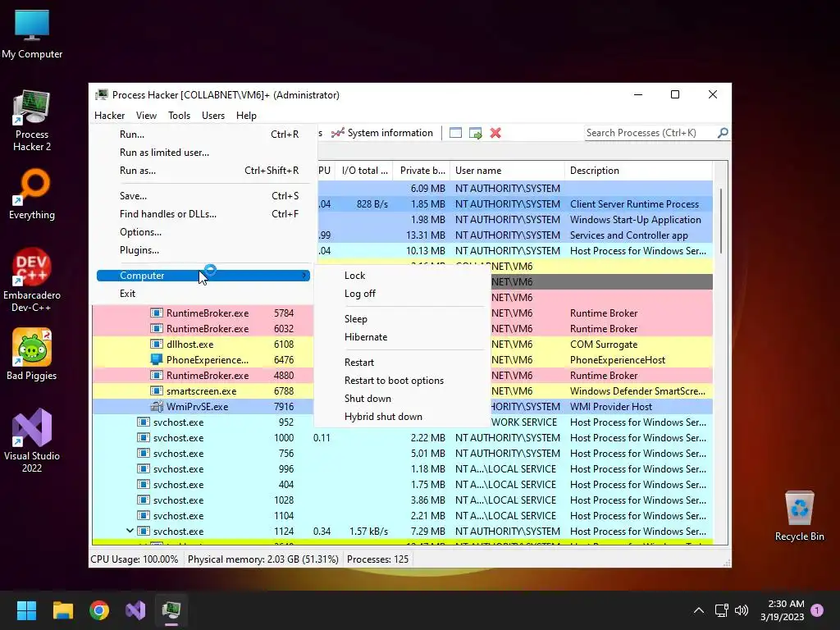Screen dimensions: 840x630
Task: Choose Log off from submenu
Action: click(402, 294)
